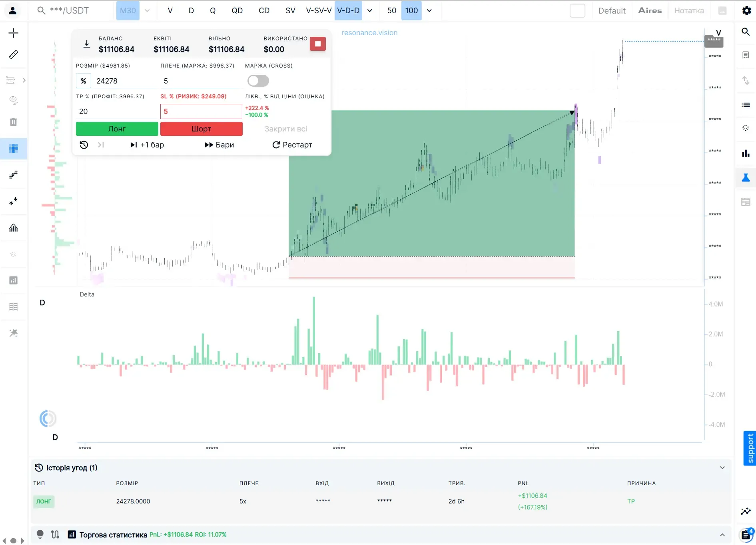Open the cluster grid tool in sidebar
This screenshot has height=545, width=756.
13,149
